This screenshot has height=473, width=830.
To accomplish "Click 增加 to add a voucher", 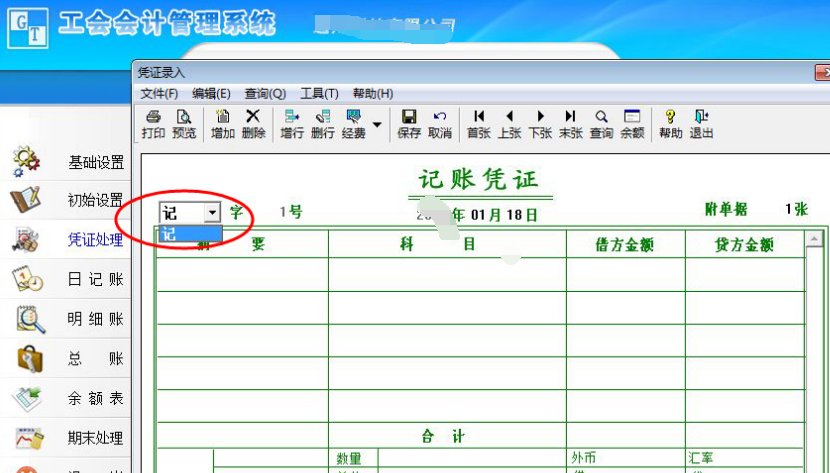I will pyautogui.click(x=223, y=124).
